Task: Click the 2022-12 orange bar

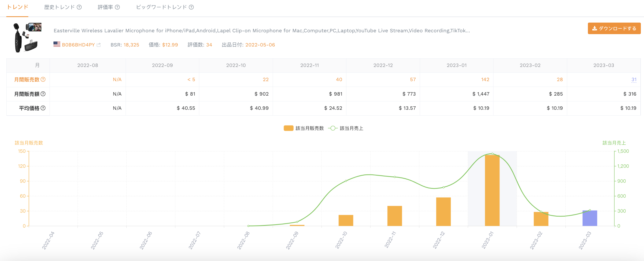Action: click(443, 212)
